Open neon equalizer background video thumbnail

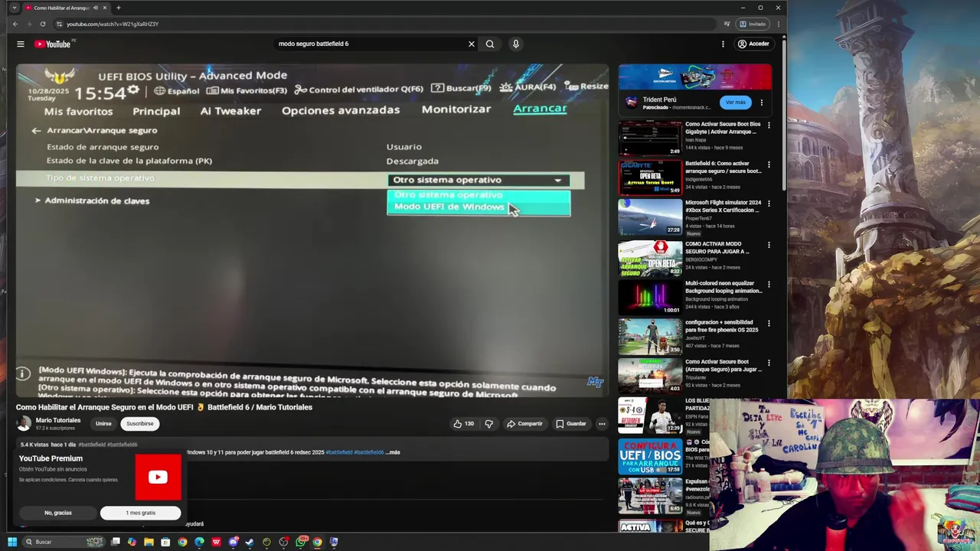pos(650,296)
